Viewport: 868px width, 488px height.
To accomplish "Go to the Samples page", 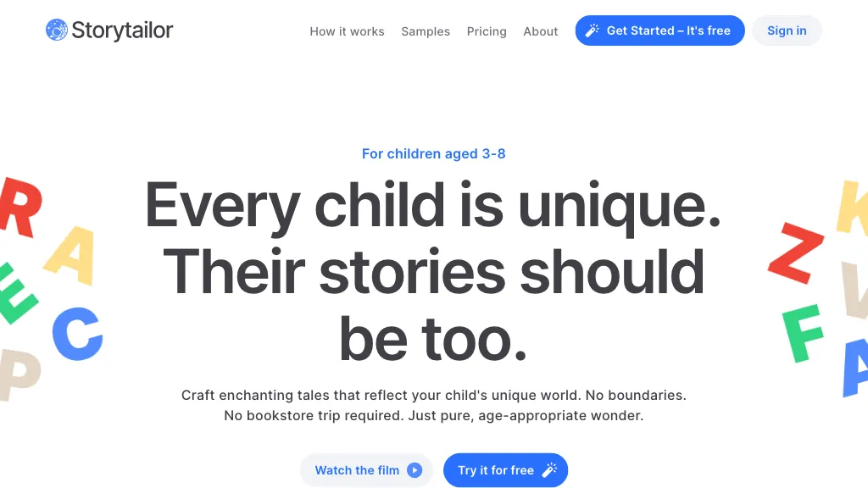I will (426, 31).
